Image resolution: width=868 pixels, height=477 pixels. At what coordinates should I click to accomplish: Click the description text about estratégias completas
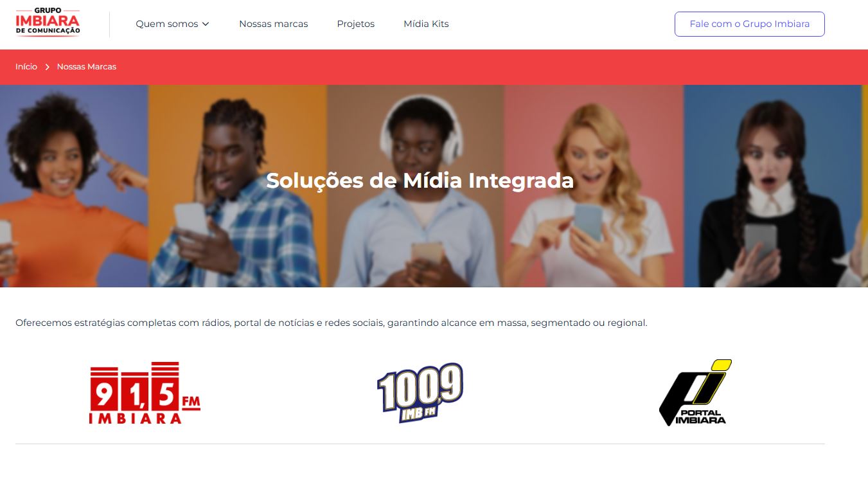click(x=332, y=323)
